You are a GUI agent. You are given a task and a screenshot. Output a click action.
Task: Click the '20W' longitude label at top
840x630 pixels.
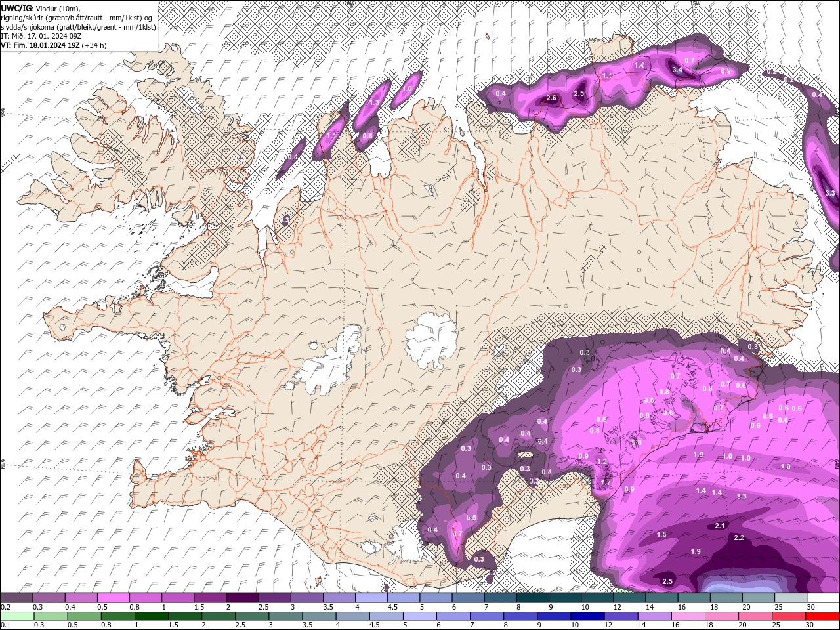[348, 3]
